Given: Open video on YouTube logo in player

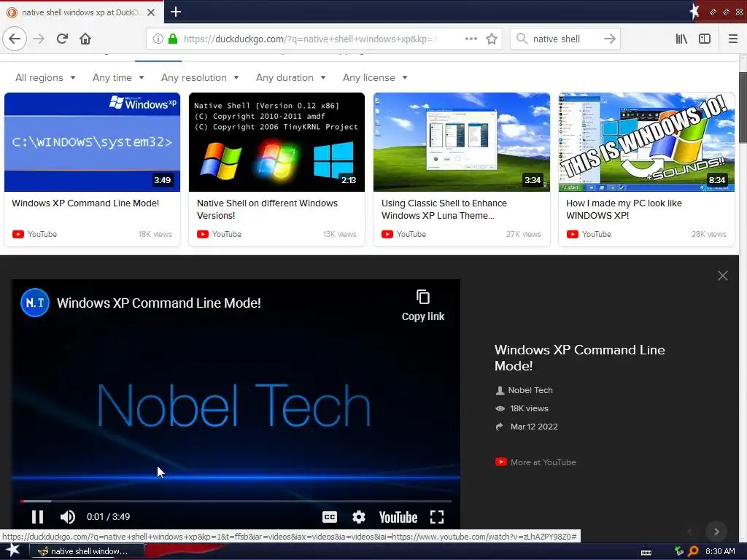Looking at the screenshot, I should 398,517.
